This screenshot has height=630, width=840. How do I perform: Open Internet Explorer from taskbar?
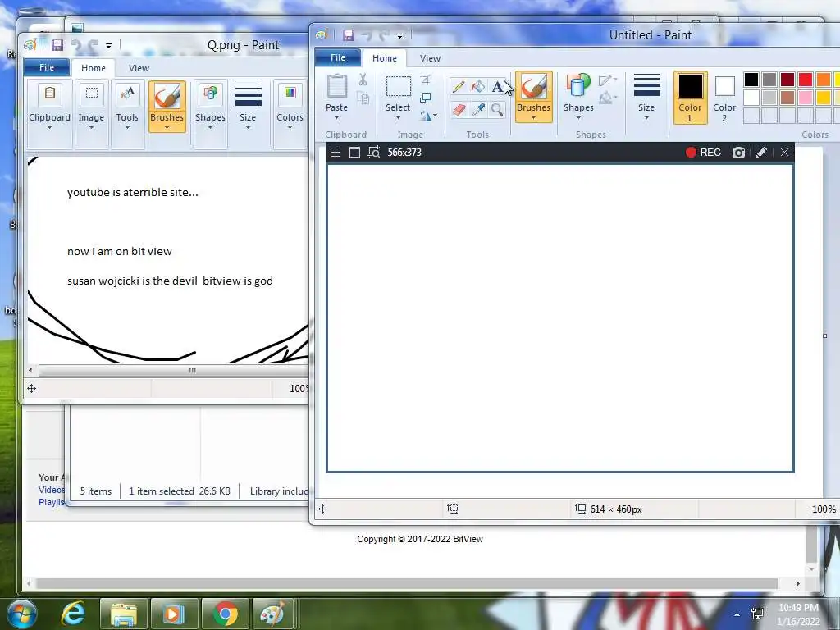click(x=73, y=614)
